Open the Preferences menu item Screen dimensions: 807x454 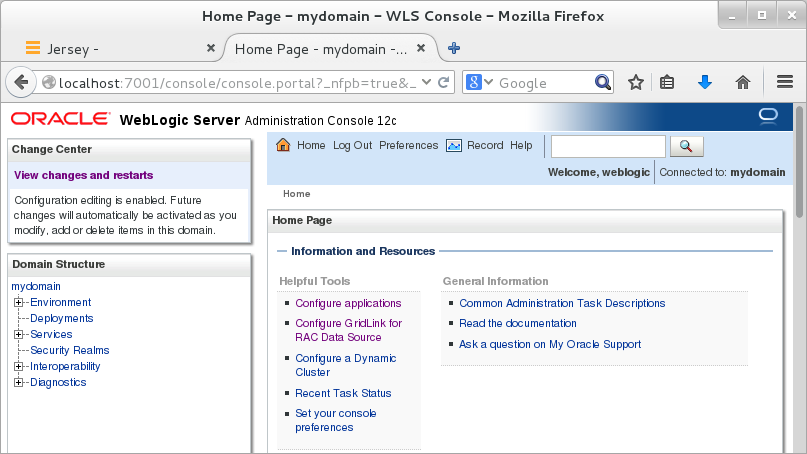click(408, 146)
